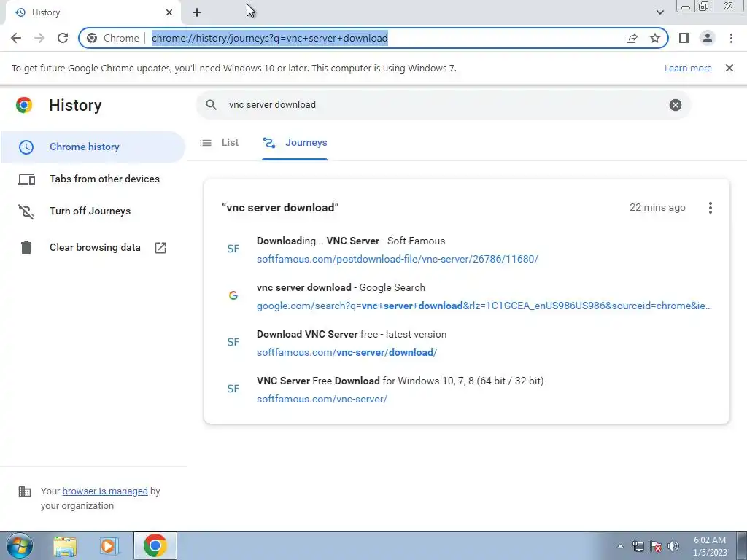Show hidden system tray icons
The height and width of the screenshot is (560, 747).
tap(620, 546)
